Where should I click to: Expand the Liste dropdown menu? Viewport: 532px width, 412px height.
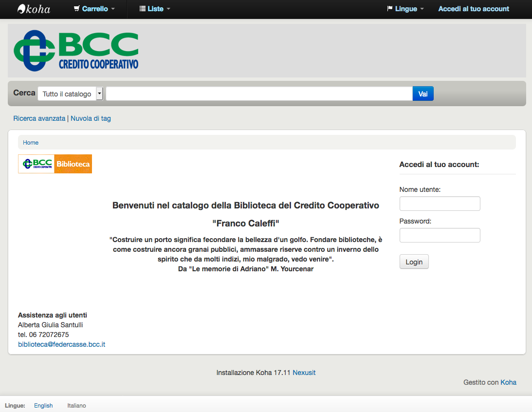(155, 9)
